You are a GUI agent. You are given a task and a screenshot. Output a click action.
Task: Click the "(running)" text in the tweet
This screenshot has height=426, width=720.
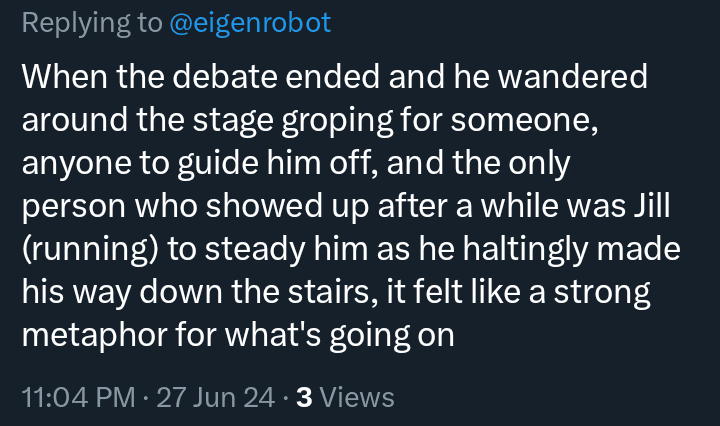pos(89,248)
